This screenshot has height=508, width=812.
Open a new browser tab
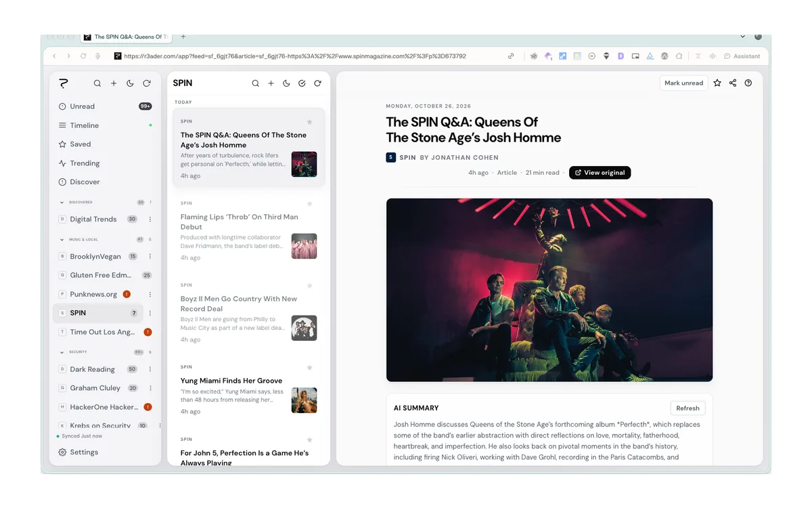183,37
